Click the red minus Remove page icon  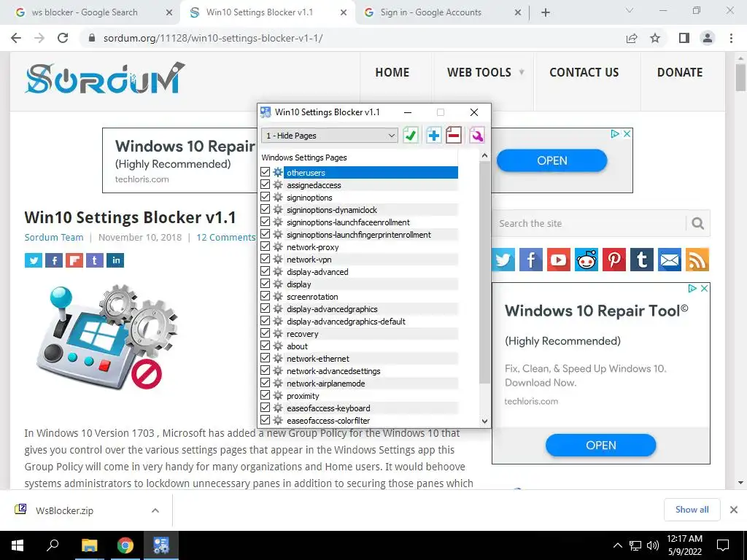(454, 135)
